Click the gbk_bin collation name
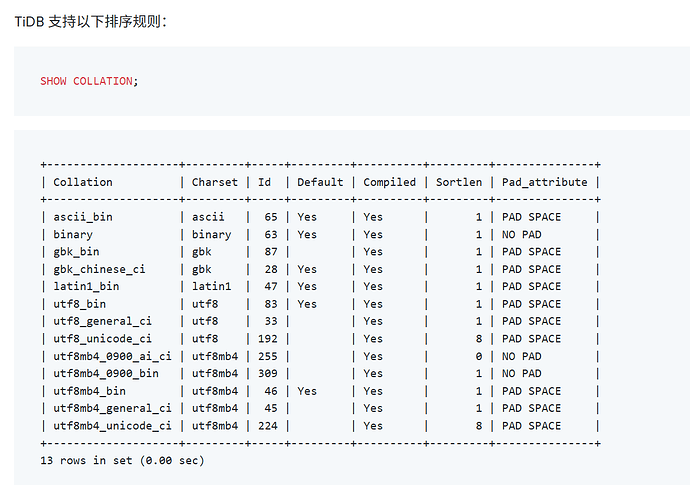 coord(76,252)
